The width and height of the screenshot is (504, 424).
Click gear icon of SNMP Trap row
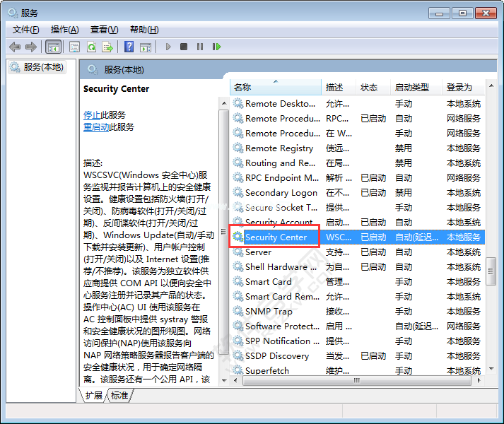coord(238,311)
